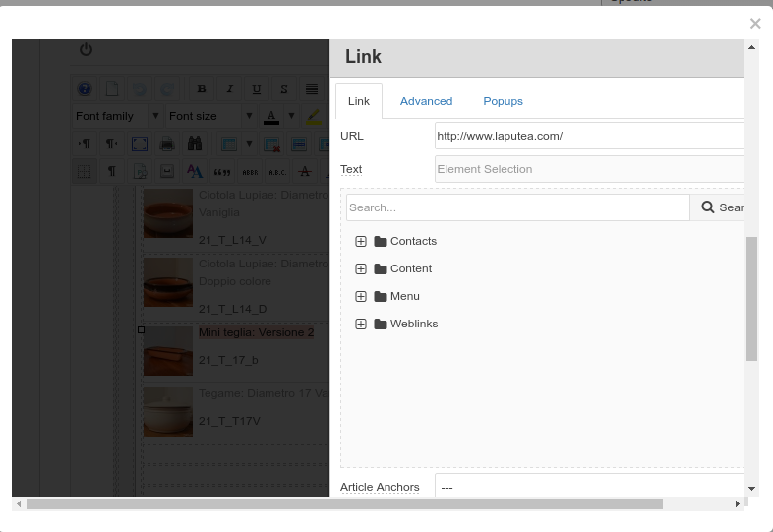Click the blue help icon in editor toolbar
Screen dimensions: 773x532
coord(85,89)
